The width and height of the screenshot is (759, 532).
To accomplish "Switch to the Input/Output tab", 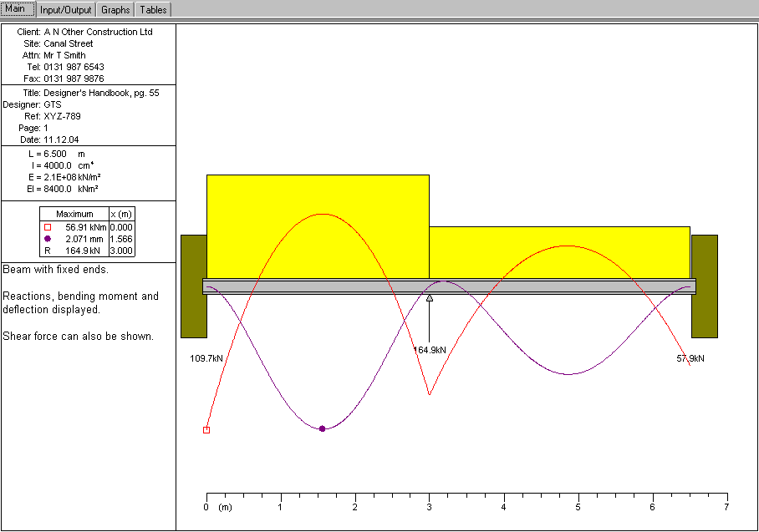I will pos(66,10).
